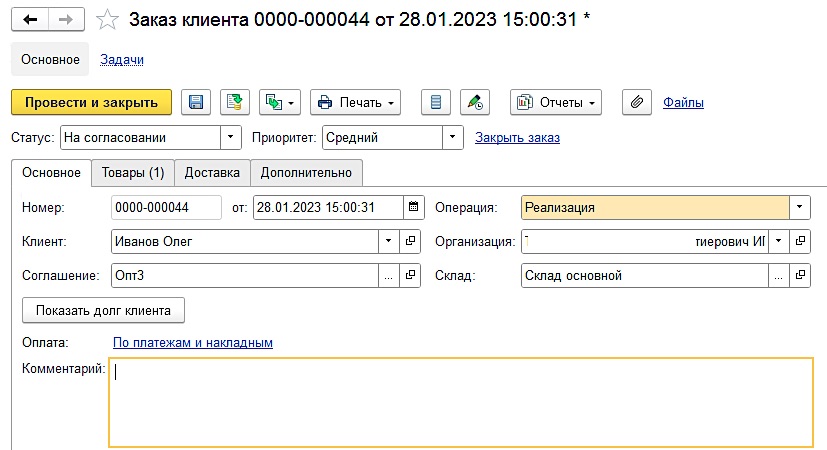The image size is (827, 450).
Task: Click the Закрыть заказ link
Action: [517, 138]
